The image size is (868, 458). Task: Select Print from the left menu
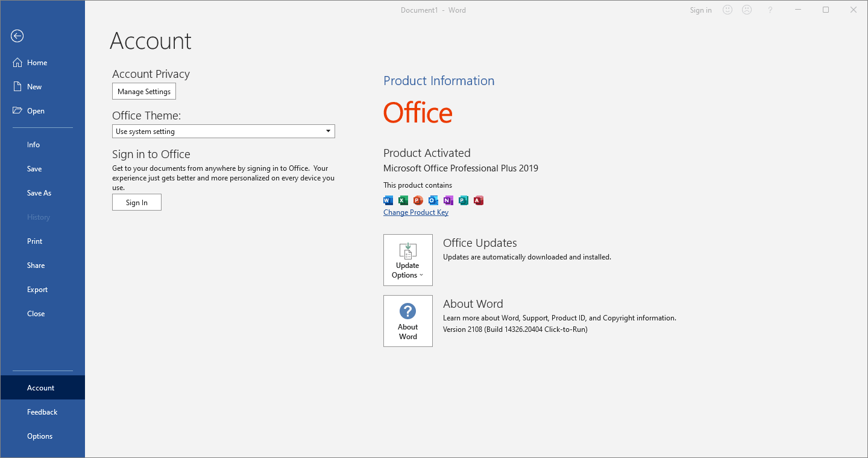click(x=35, y=241)
